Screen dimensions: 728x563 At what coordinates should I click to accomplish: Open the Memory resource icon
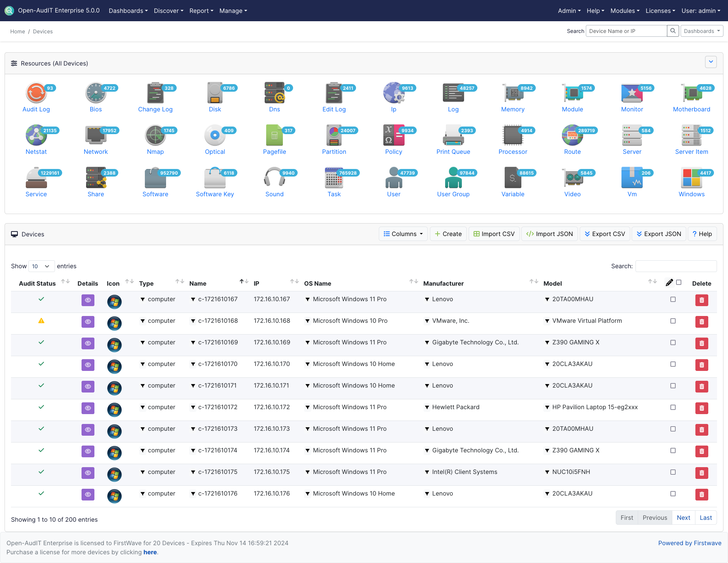pos(513,93)
